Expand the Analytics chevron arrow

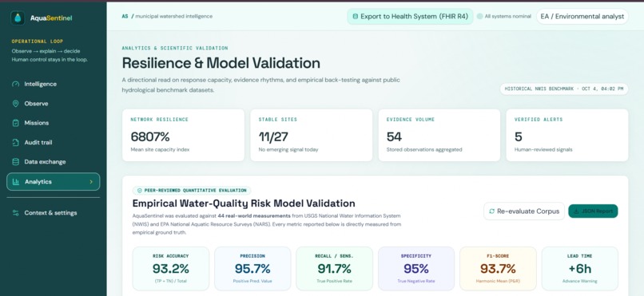[x=91, y=182]
